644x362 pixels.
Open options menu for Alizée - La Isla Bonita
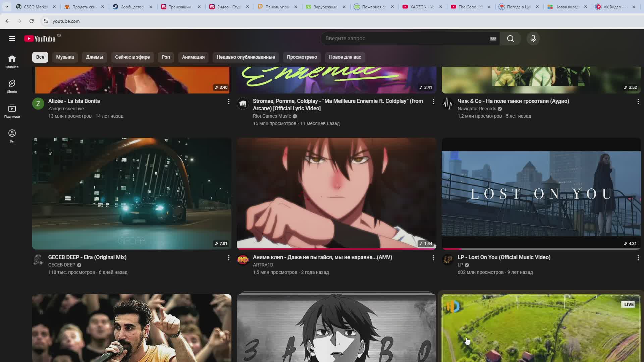pos(229,102)
